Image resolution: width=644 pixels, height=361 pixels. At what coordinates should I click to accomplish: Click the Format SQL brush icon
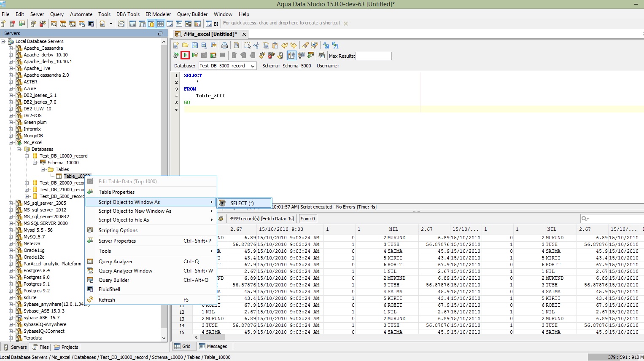(305, 45)
